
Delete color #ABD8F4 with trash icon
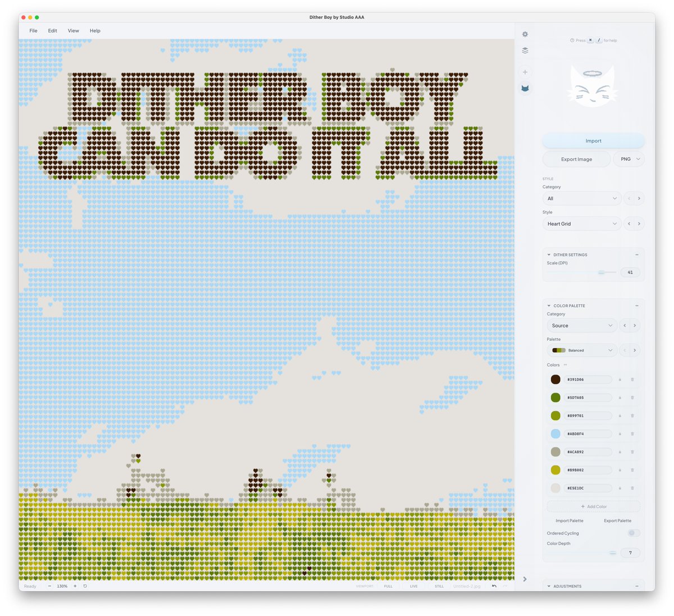tap(632, 434)
